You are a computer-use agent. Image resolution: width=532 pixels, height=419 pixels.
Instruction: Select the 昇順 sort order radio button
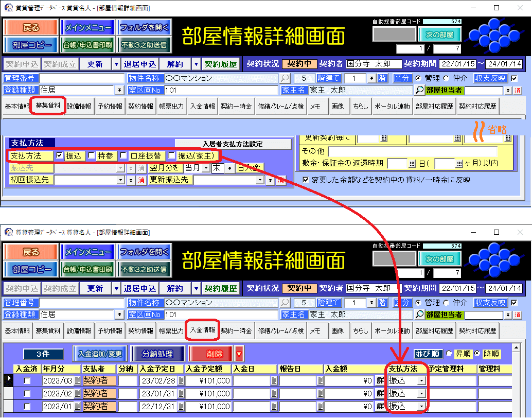click(x=449, y=354)
